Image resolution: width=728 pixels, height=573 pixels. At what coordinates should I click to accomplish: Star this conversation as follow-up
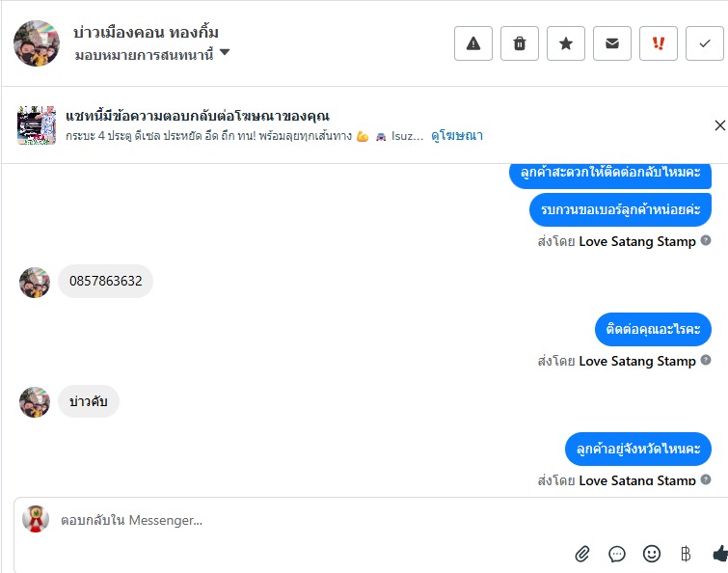[x=566, y=43]
